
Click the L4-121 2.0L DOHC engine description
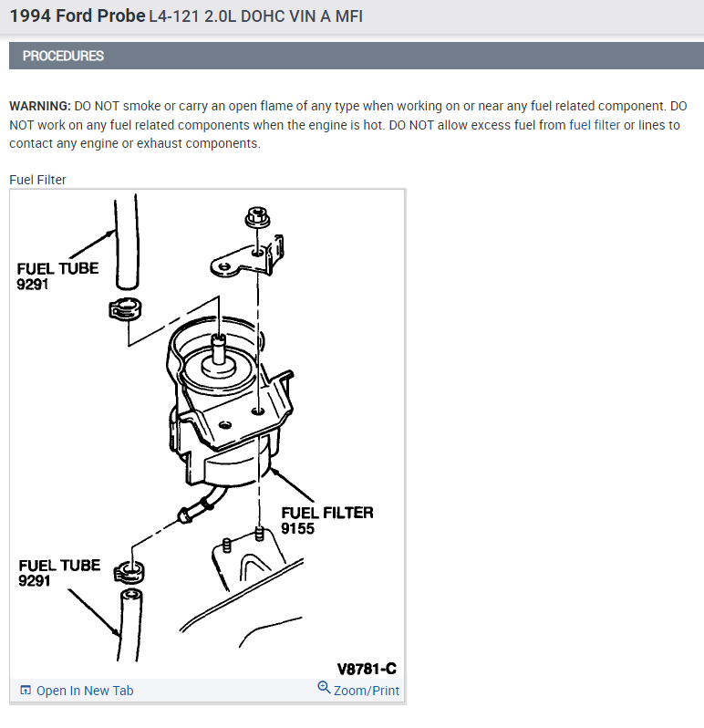255,16
